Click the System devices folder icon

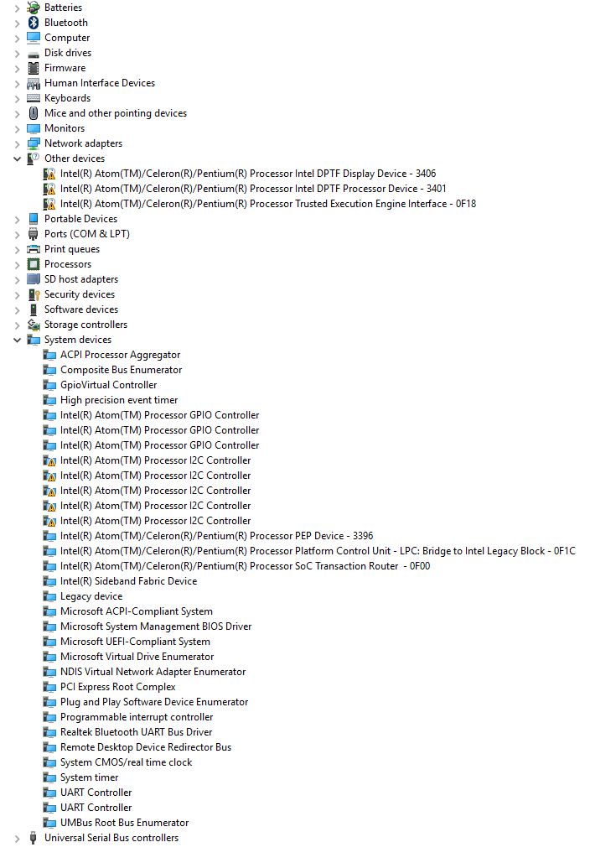tap(34, 340)
